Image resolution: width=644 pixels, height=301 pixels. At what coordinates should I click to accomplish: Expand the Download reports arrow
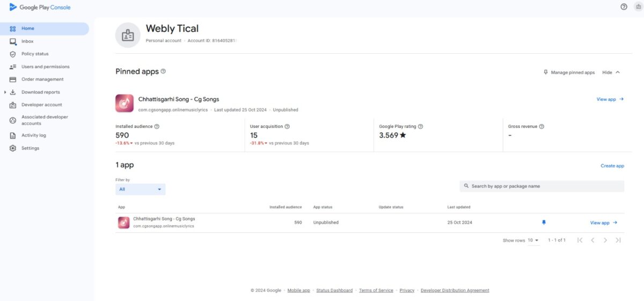[5, 92]
